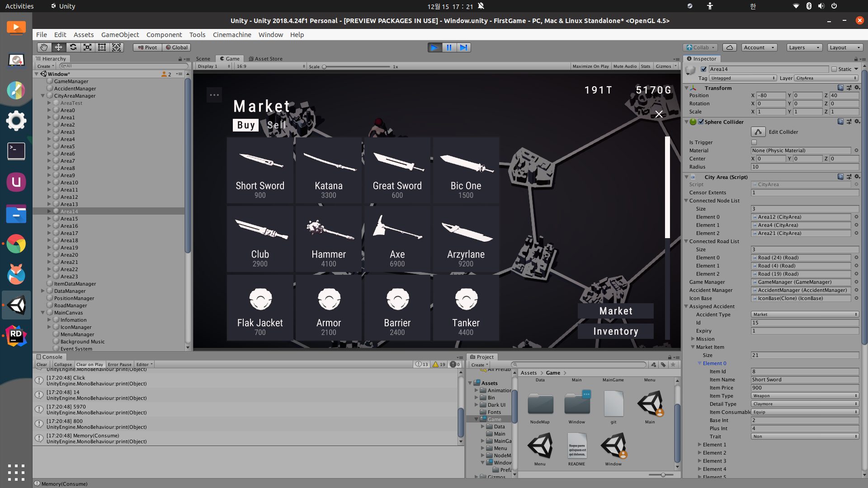Image resolution: width=868 pixels, height=488 pixels.
Task: Select the Move tool in toolbar
Action: (x=58, y=47)
